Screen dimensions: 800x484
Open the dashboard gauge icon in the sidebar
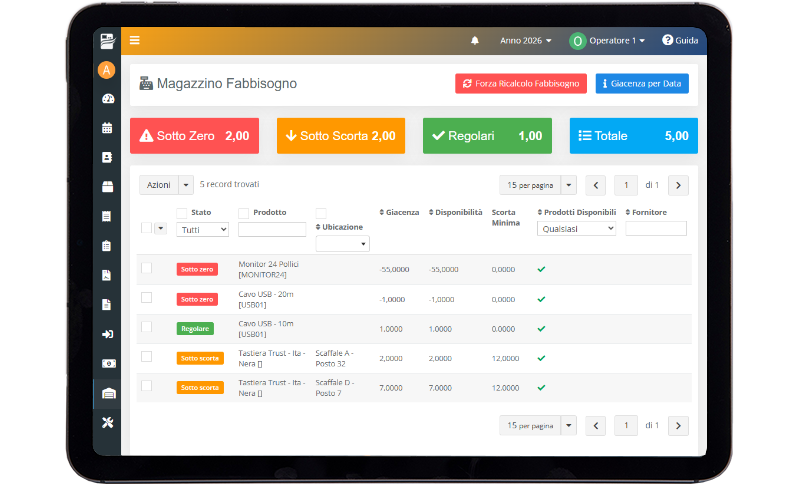click(108, 99)
